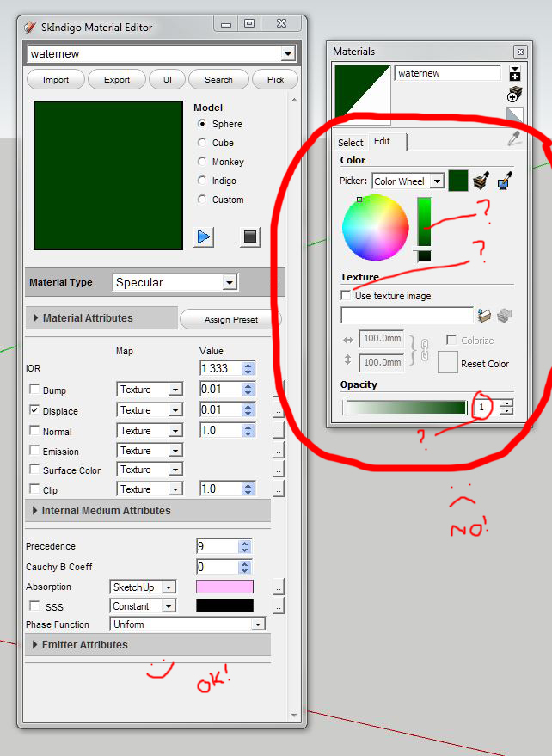Enable the Bump checkbox
Viewport: 552px width, 756px height.
pos(34,389)
